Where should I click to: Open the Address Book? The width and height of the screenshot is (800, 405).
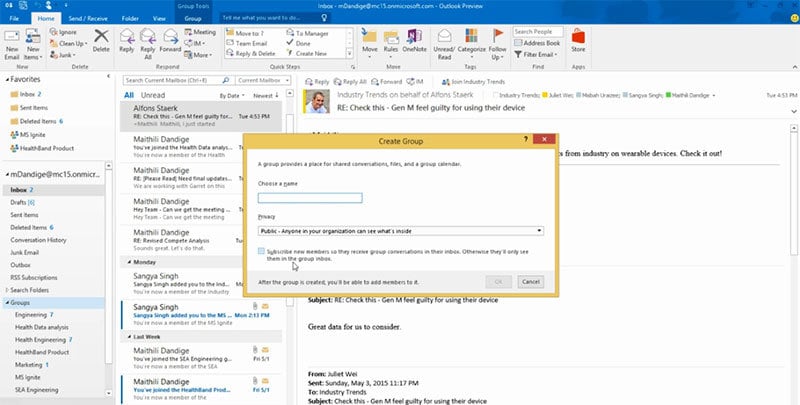click(537, 43)
